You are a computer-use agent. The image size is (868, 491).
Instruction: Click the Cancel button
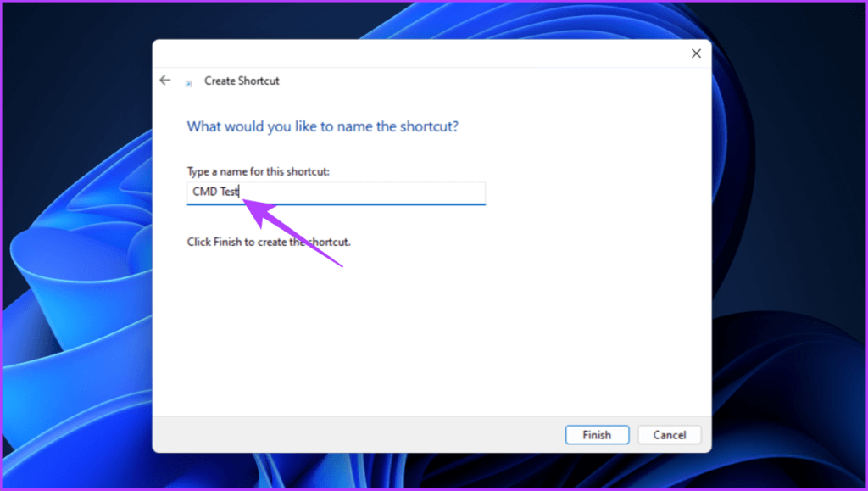pos(670,435)
